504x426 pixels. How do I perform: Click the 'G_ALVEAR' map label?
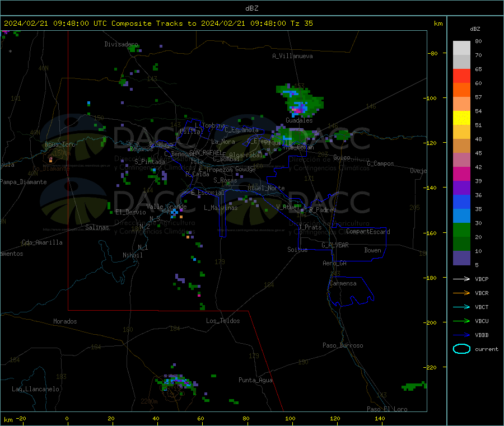pyautogui.click(x=335, y=245)
